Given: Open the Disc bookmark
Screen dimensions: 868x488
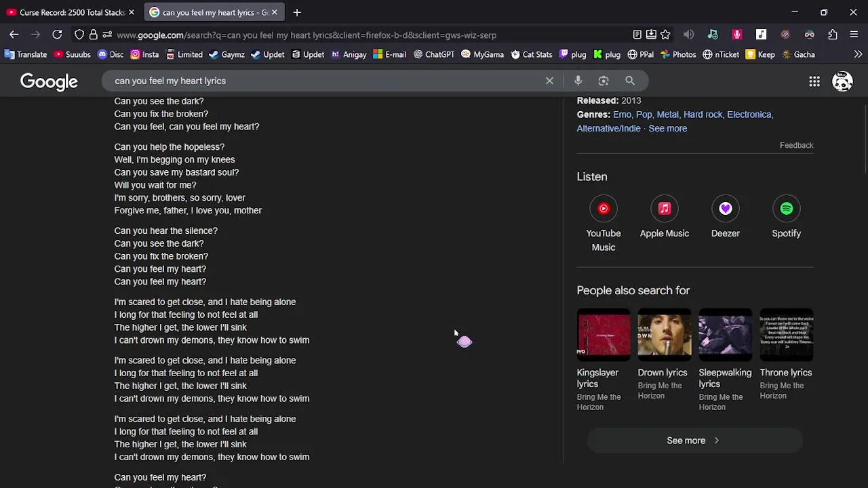Looking at the screenshot, I should coord(111,54).
